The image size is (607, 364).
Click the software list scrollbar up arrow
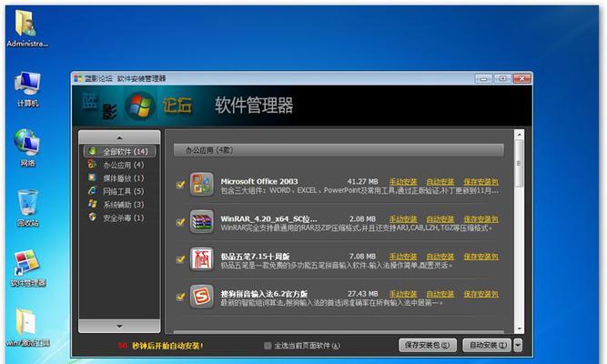(x=519, y=135)
